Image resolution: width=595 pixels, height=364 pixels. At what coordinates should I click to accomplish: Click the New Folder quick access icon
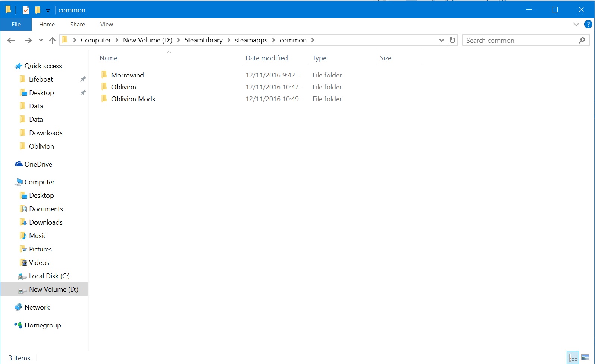click(37, 10)
